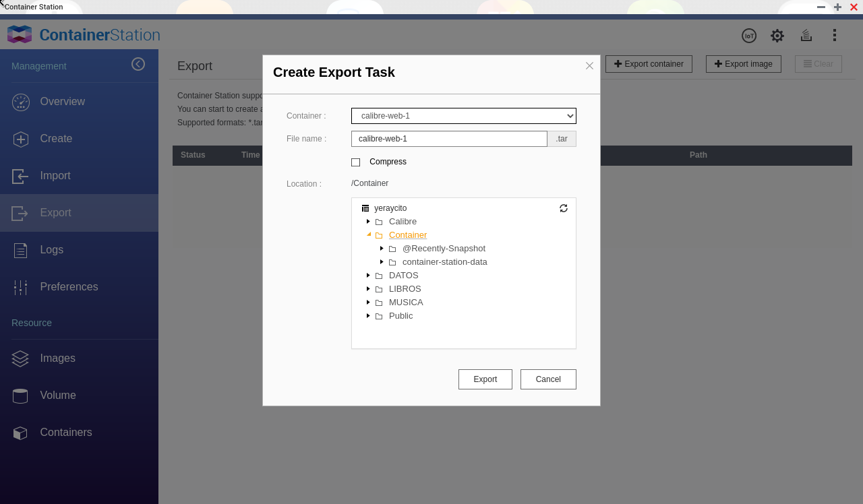The image size is (863, 504).
Task: Select the MUSICA folder
Action: tap(406, 303)
